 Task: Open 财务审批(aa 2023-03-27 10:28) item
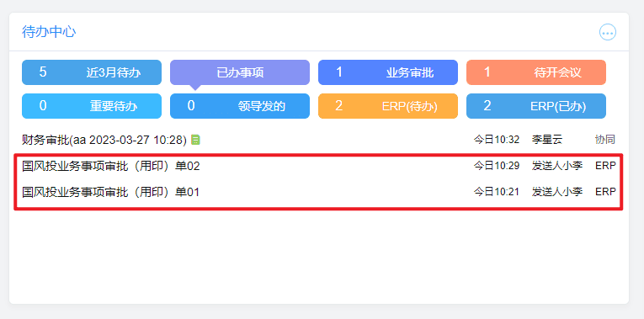104,140
